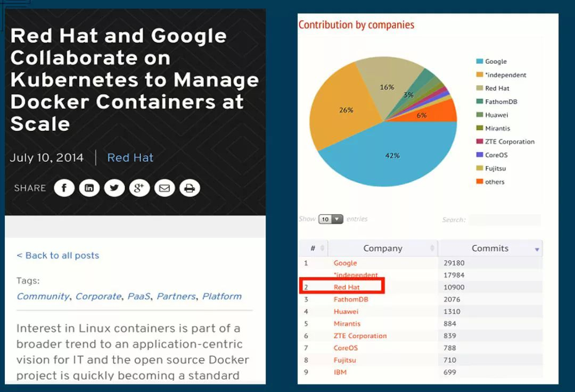
Task: Open the Community tag
Action: pos(43,296)
